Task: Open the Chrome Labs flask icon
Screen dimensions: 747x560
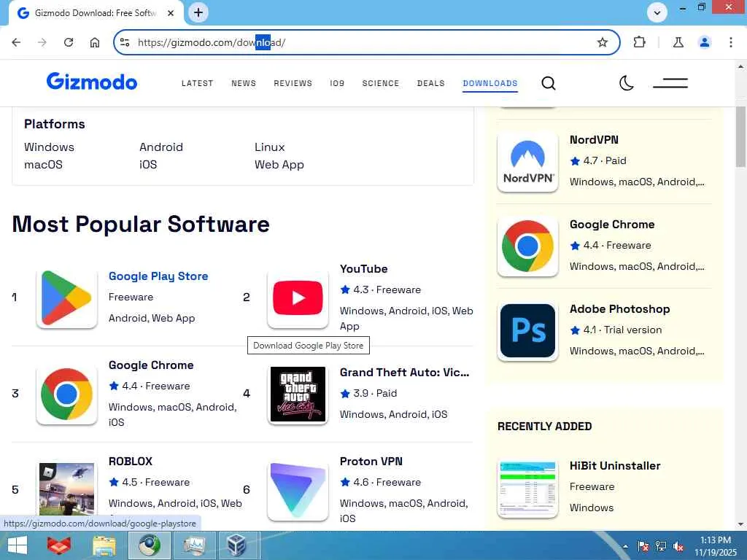Action: point(678,42)
